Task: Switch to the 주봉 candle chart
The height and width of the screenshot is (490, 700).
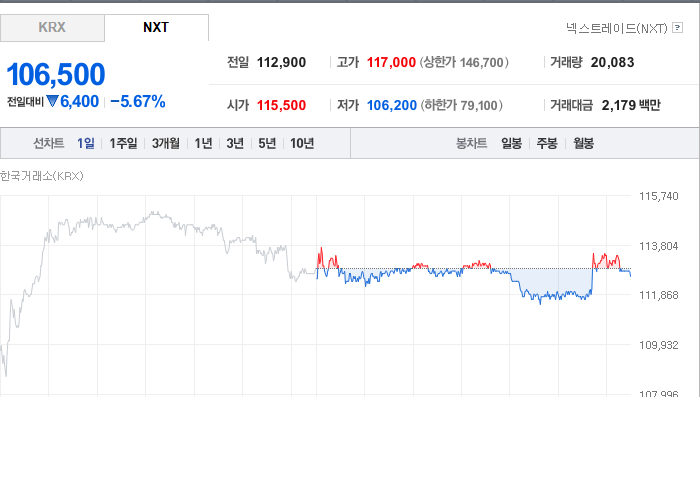Action: point(547,143)
